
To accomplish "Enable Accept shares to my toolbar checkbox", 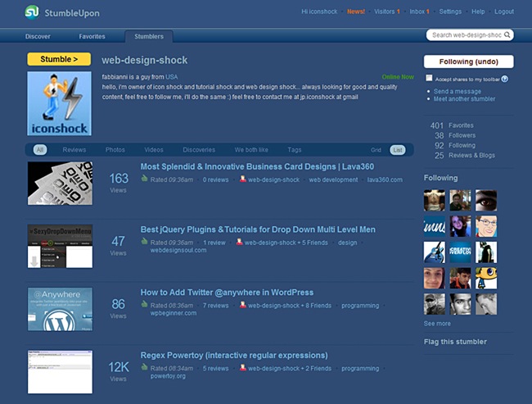I will [x=429, y=79].
